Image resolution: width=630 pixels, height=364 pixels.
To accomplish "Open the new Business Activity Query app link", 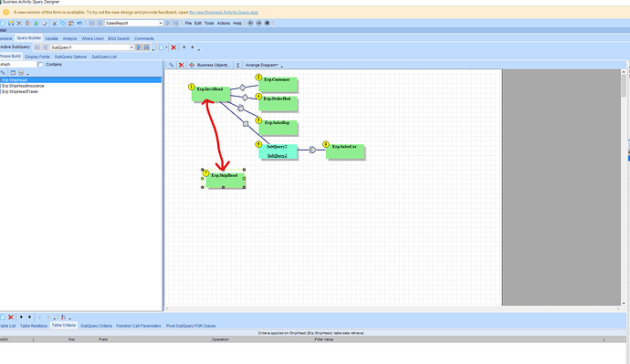I will (x=224, y=13).
